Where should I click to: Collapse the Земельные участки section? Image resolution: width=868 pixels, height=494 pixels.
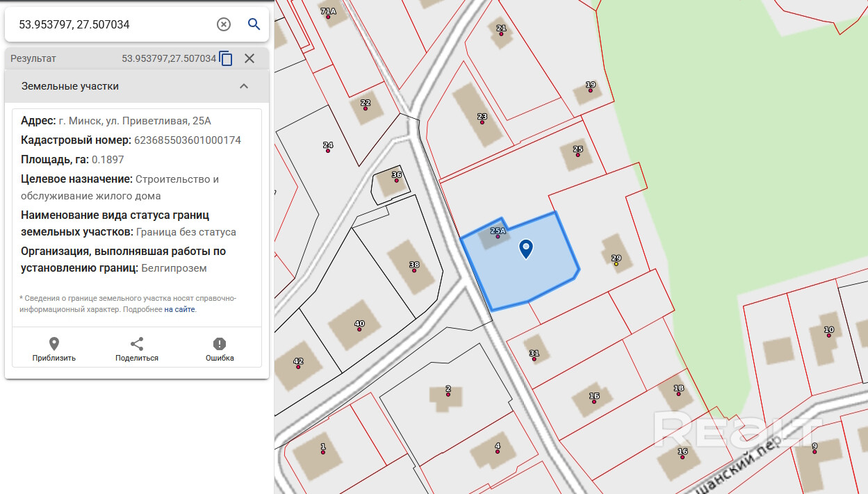244,86
